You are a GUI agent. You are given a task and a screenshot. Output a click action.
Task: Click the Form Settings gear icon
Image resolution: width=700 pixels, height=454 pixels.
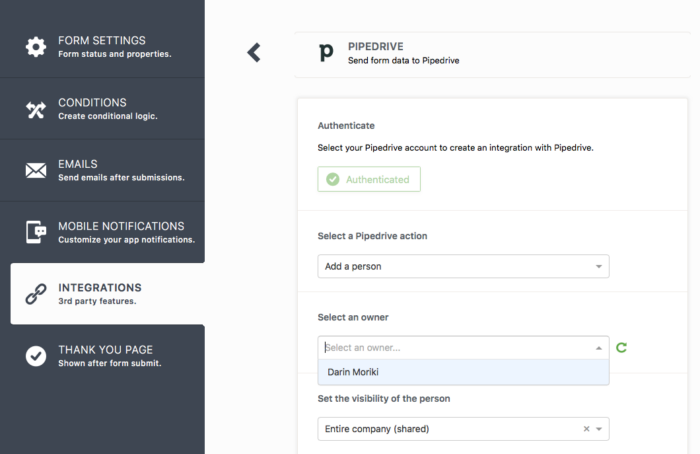coord(36,47)
